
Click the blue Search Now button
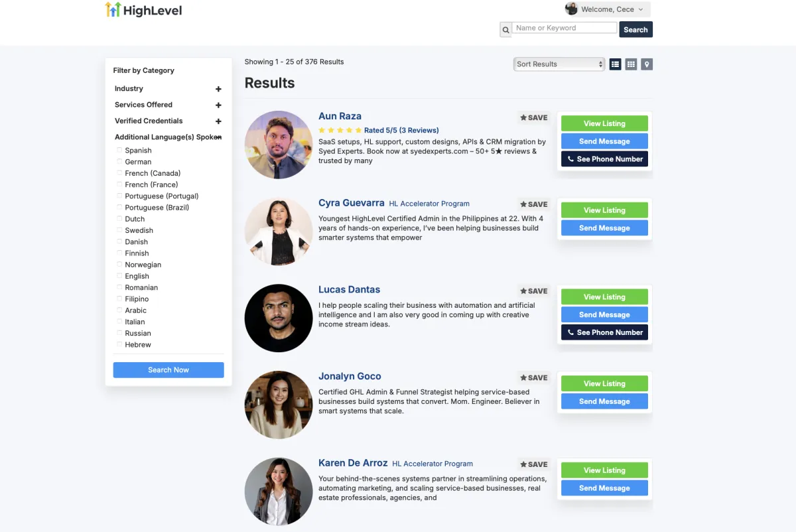[168, 370]
